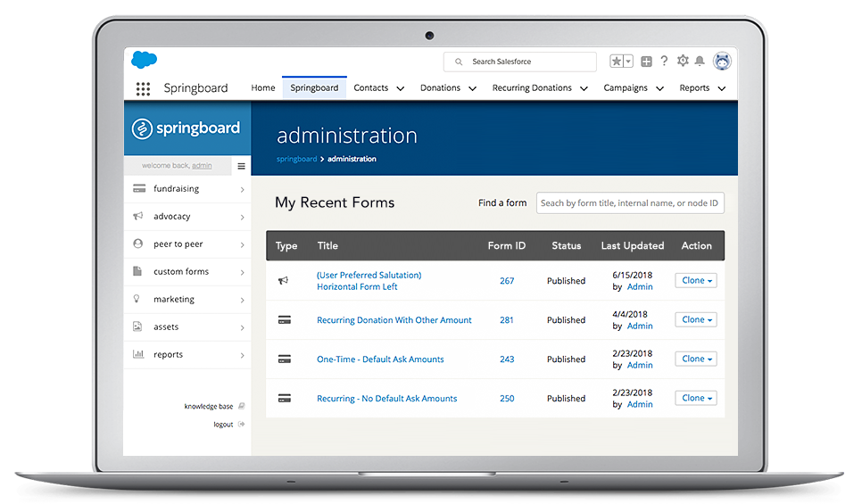Open the Donations tab
Screen dimensions: 862x504
440,88
